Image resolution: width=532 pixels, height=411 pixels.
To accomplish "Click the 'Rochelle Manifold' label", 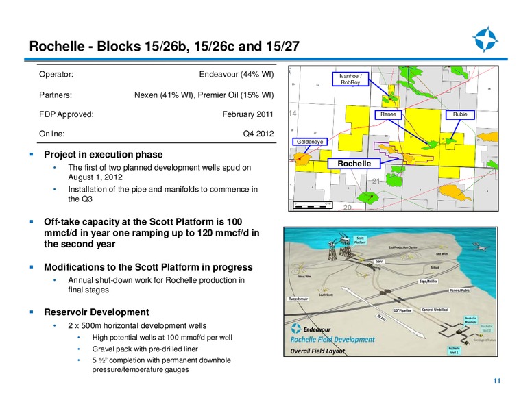I will tap(470, 321).
